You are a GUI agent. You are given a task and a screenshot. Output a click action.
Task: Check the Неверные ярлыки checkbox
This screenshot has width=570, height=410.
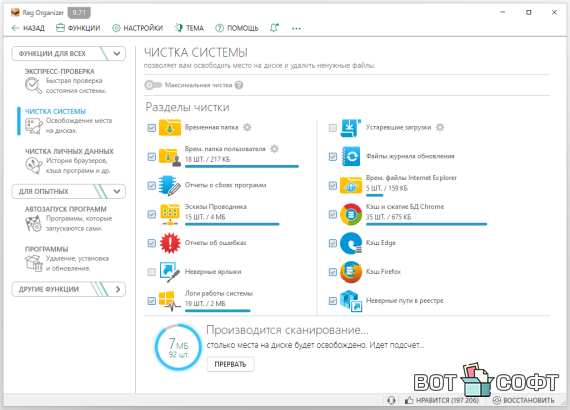pyautogui.click(x=152, y=272)
